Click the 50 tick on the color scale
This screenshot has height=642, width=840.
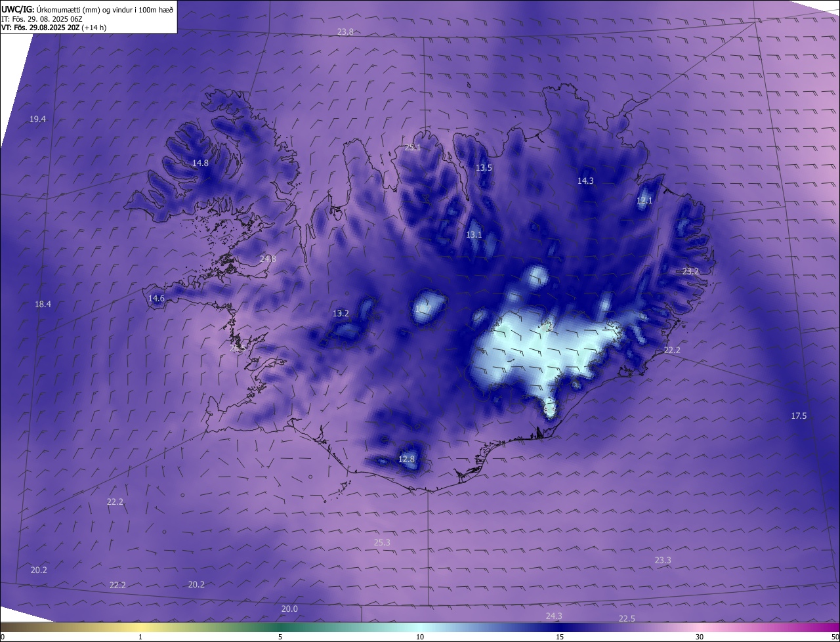835,637
